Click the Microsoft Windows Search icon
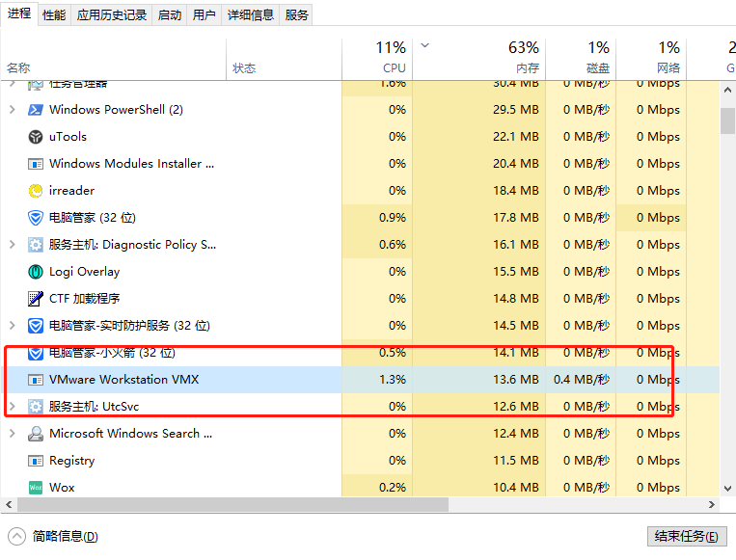The height and width of the screenshot is (560, 736). (x=35, y=434)
